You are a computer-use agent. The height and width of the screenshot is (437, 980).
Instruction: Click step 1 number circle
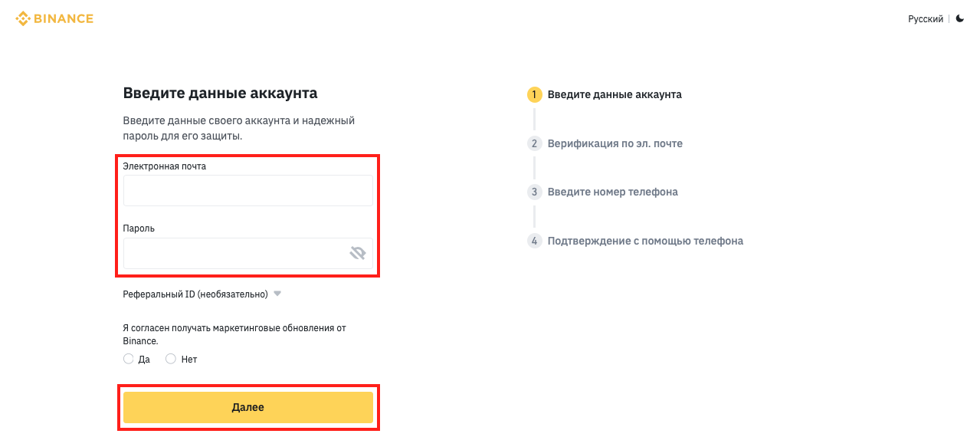coord(534,95)
